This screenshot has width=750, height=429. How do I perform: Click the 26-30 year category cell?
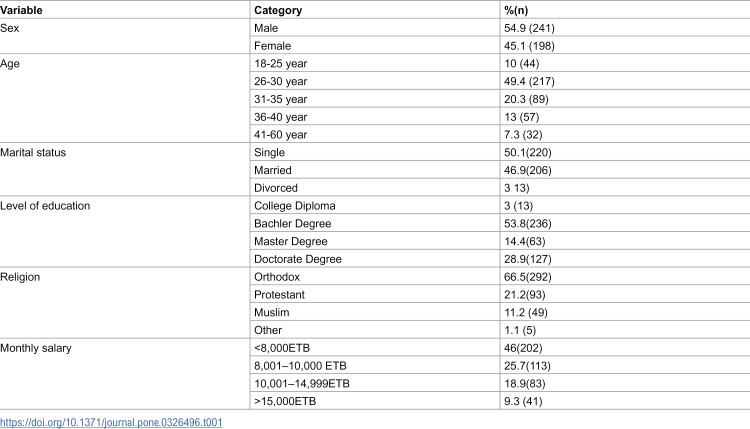click(280, 81)
